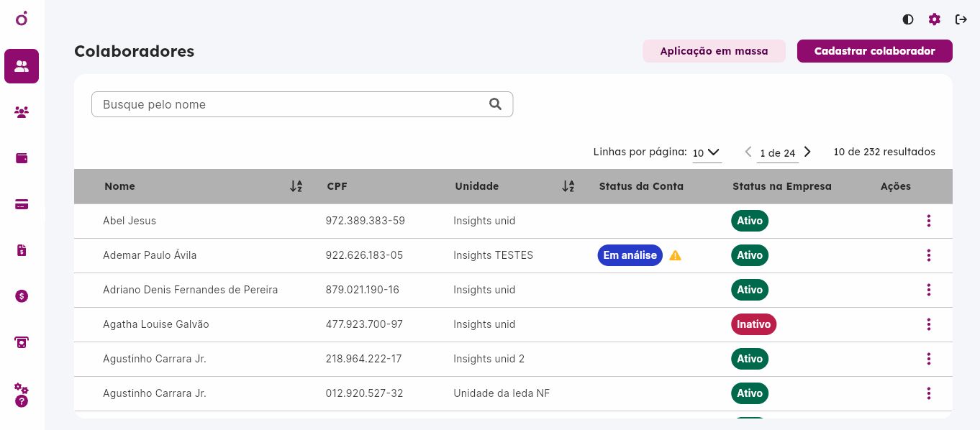Click the help question mark icon
Image resolution: width=980 pixels, height=430 pixels.
pos(22,401)
